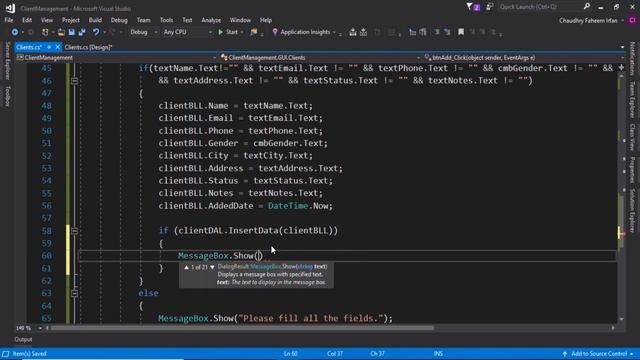Image resolution: width=640 pixels, height=360 pixels.
Task: Open the notifications filter flag icon
Action: coord(473,7)
